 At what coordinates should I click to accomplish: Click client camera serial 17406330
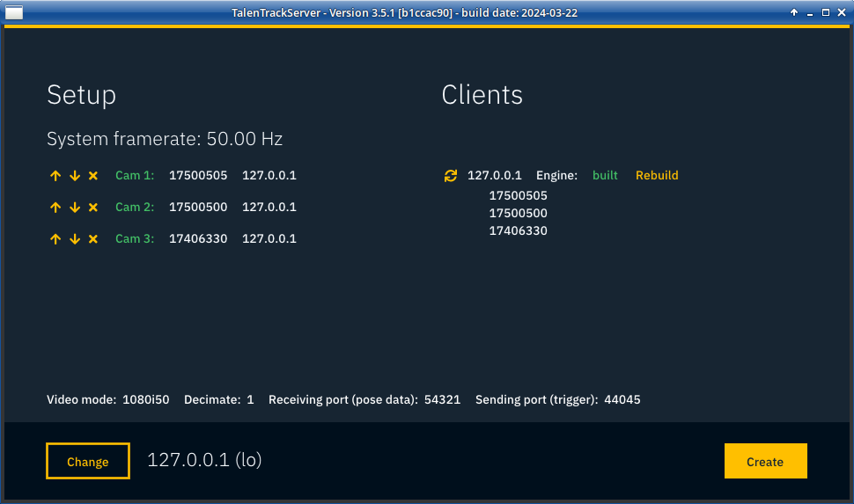(x=518, y=231)
